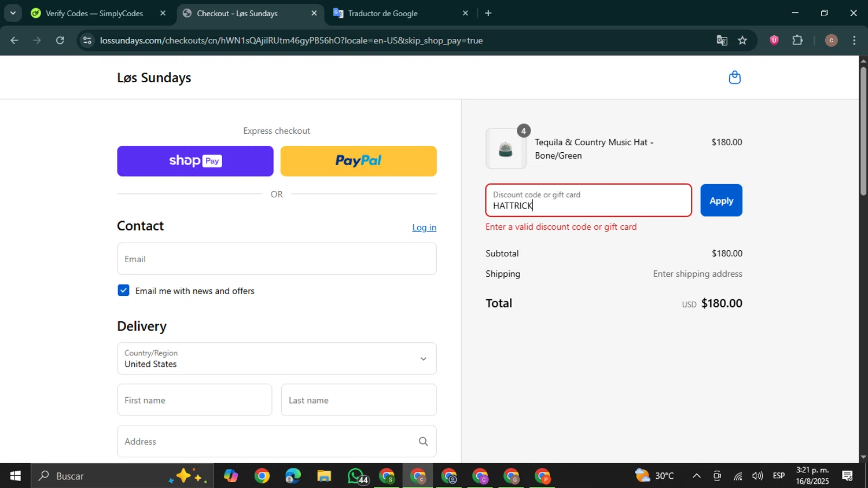Open the tab search dropdown arrow
This screenshot has width=868, height=488.
click(13, 13)
